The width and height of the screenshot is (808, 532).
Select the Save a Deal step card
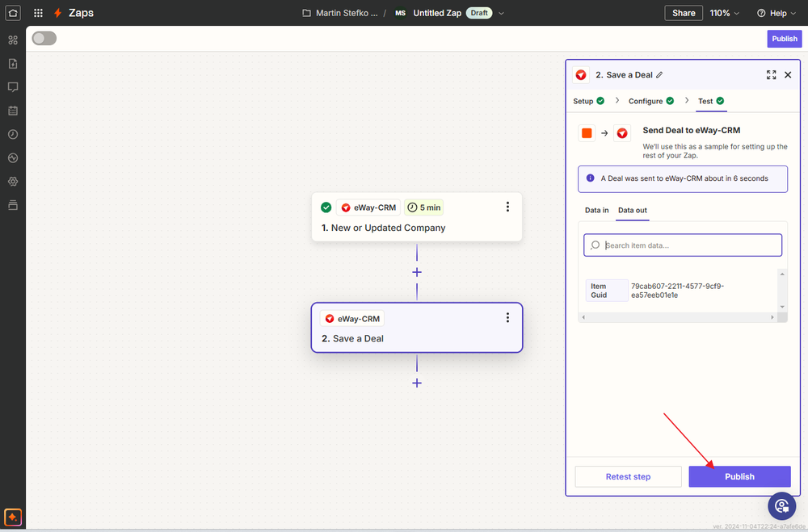(x=417, y=328)
